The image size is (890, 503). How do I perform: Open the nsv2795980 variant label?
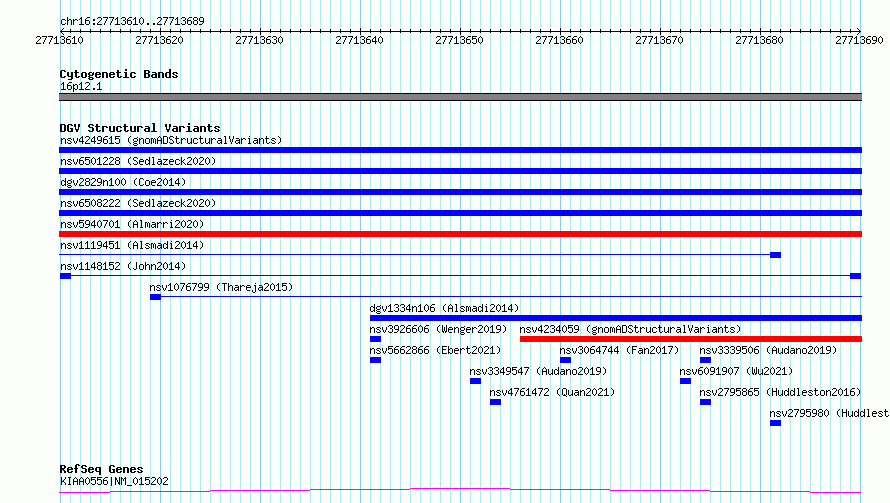click(829, 413)
